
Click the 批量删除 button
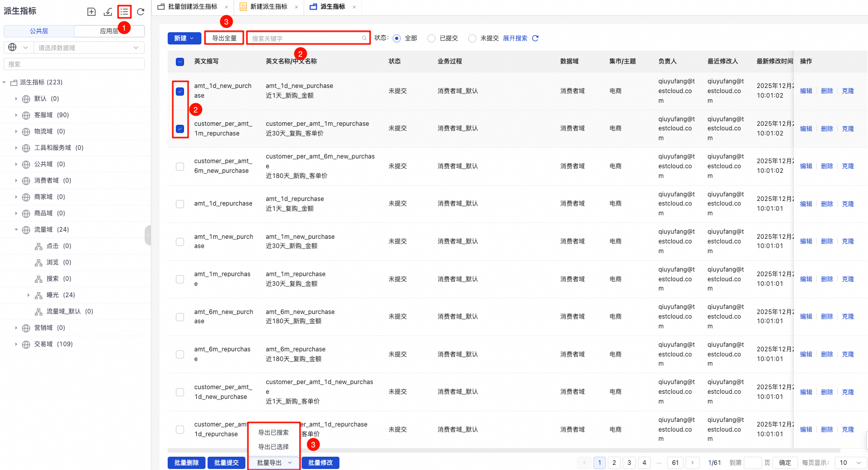click(187, 463)
